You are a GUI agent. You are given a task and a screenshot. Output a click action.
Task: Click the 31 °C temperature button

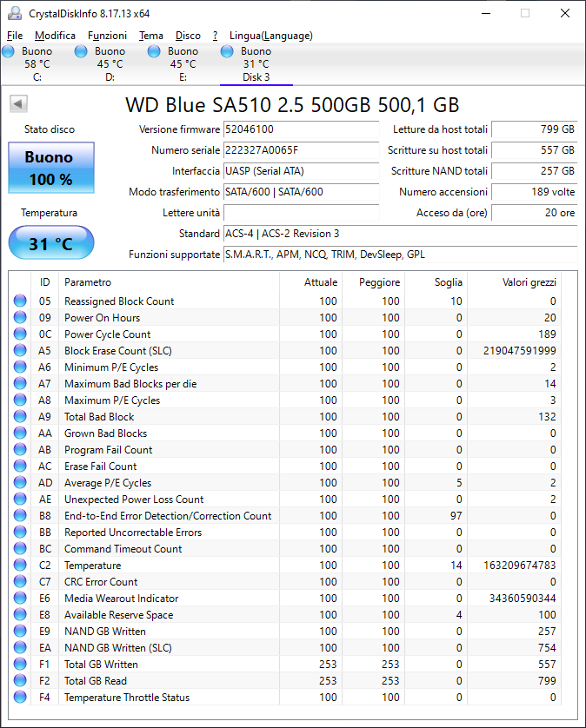[x=51, y=243]
